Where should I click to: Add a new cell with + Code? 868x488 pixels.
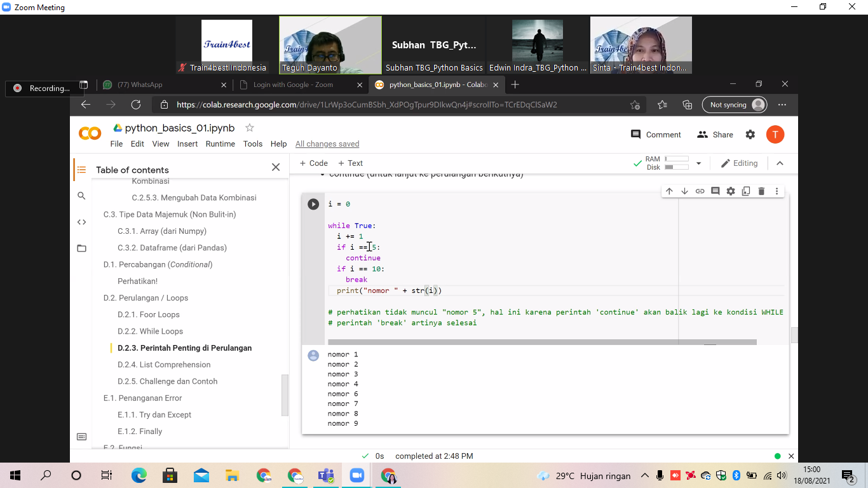[313, 163]
